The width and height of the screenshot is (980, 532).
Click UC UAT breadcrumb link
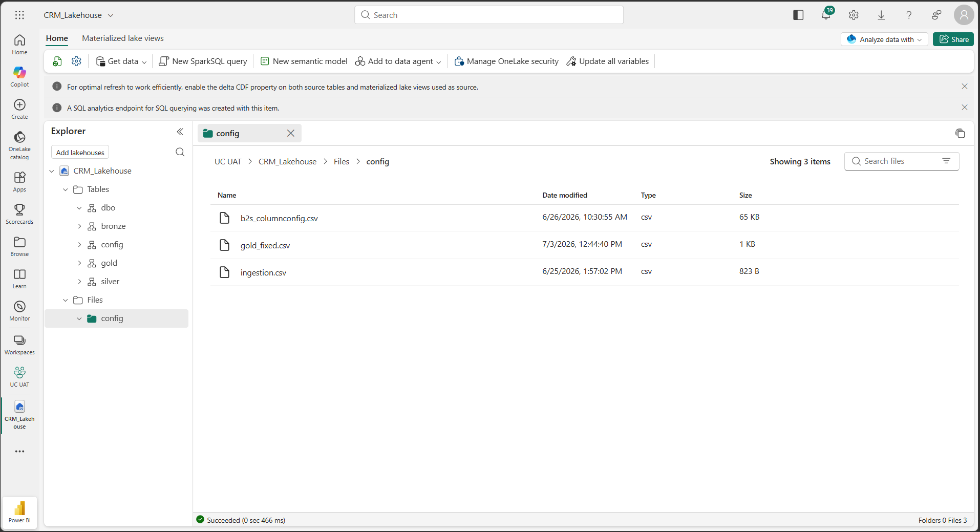[x=228, y=162]
